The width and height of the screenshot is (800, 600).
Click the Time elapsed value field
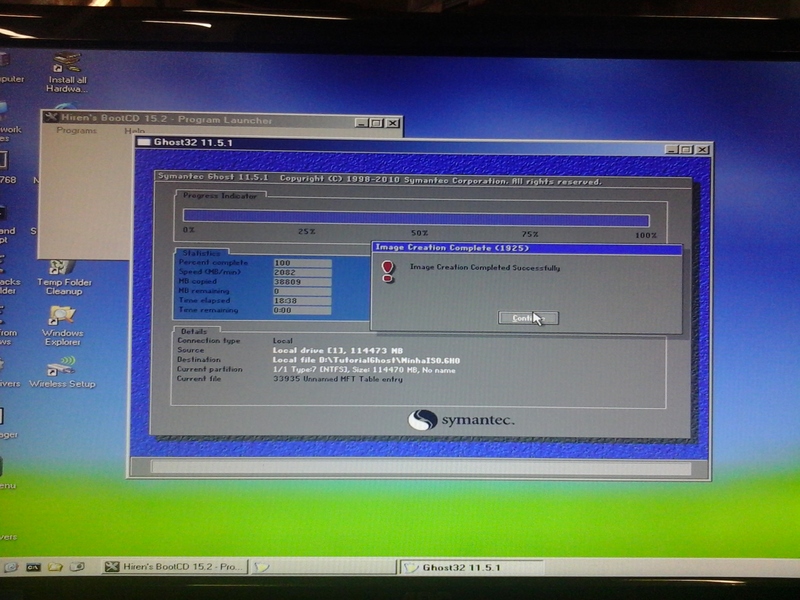point(301,300)
